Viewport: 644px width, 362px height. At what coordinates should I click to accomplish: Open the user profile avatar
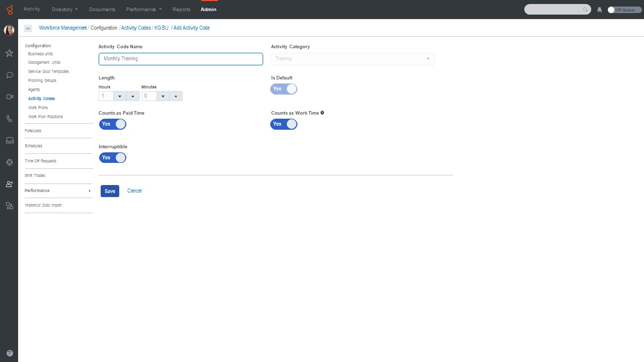click(9, 30)
